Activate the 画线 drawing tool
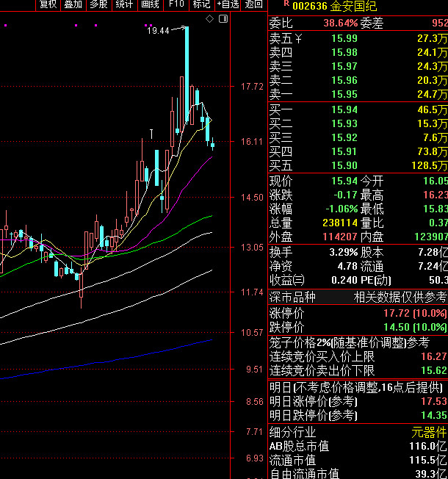Screen dimensions: 448x479 150,4
